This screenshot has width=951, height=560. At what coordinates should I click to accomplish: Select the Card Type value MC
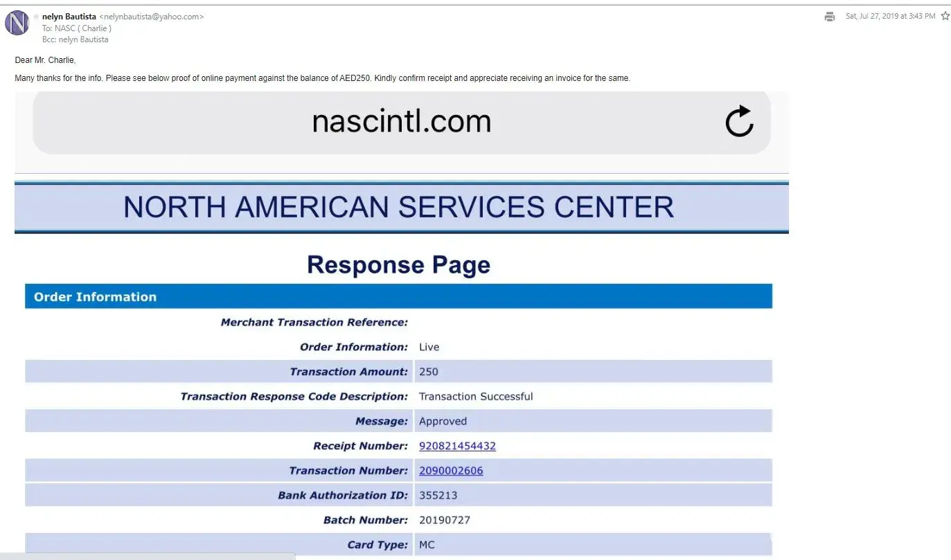point(427,545)
